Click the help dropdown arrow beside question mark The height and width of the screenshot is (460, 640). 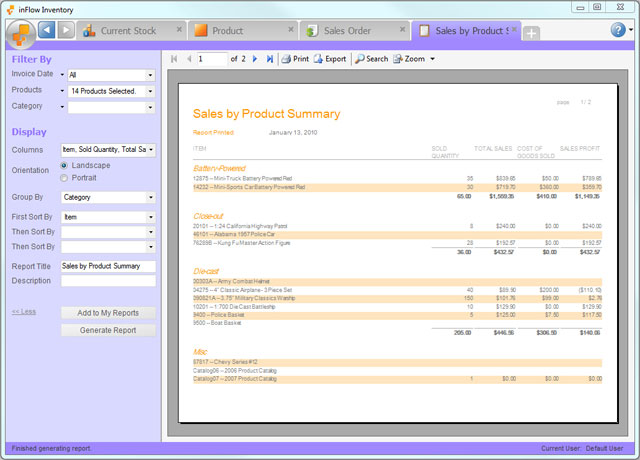coord(631,30)
